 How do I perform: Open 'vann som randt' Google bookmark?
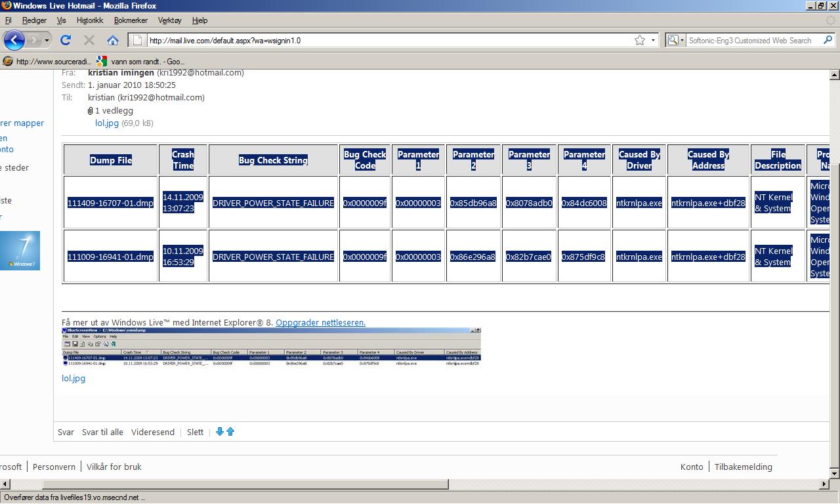(140, 61)
